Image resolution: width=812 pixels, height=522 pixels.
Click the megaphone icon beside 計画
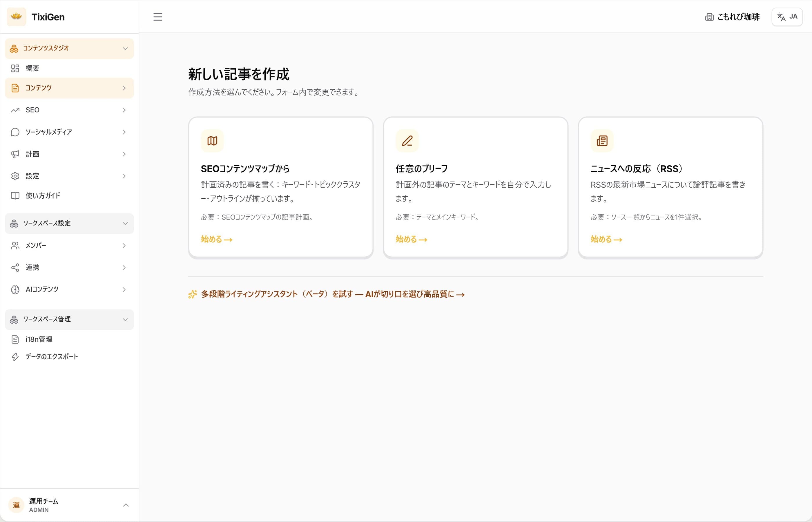pyautogui.click(x=15, y=154)
